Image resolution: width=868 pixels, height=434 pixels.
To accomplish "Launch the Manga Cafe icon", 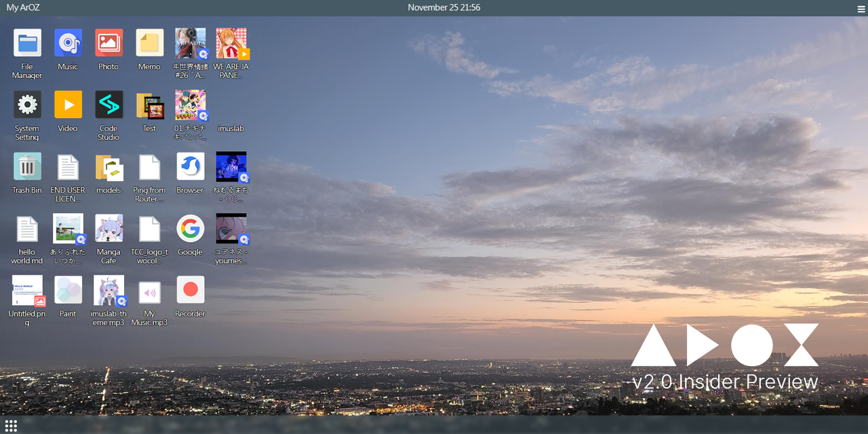I will pyautogui.click(x=108, y=229).
